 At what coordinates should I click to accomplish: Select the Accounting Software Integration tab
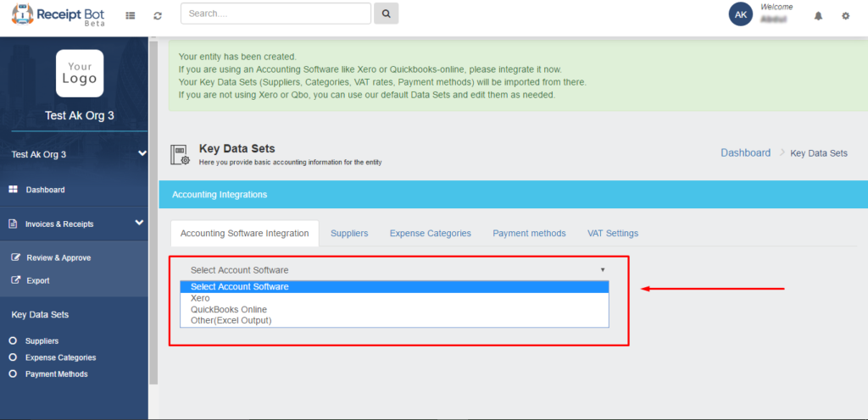(245, 233)
